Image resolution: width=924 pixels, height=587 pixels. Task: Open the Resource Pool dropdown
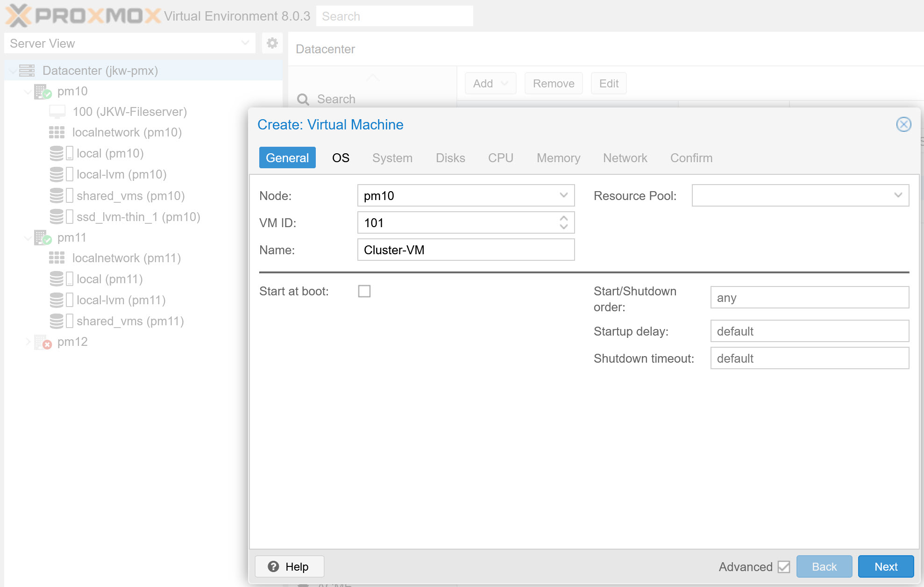coord(897,195)
